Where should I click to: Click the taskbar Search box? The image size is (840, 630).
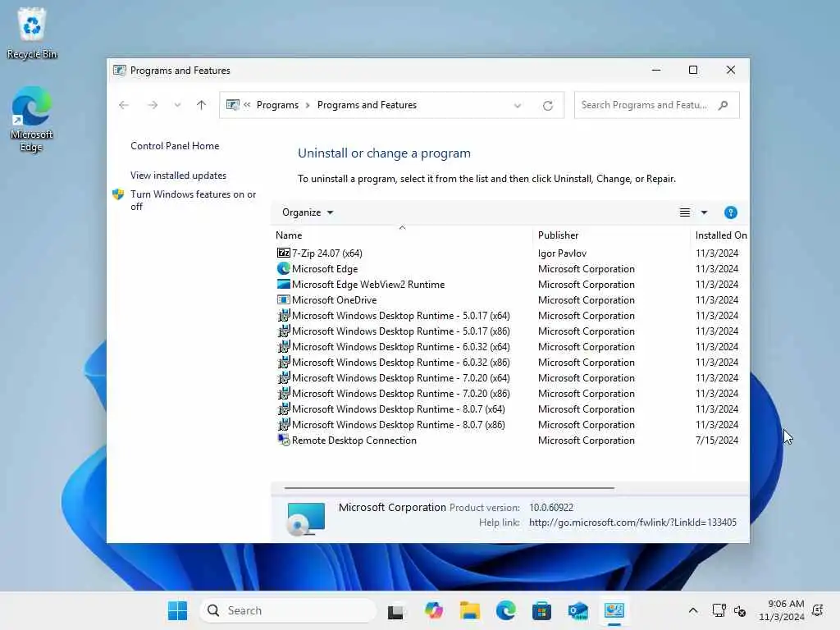click(288, 610)
